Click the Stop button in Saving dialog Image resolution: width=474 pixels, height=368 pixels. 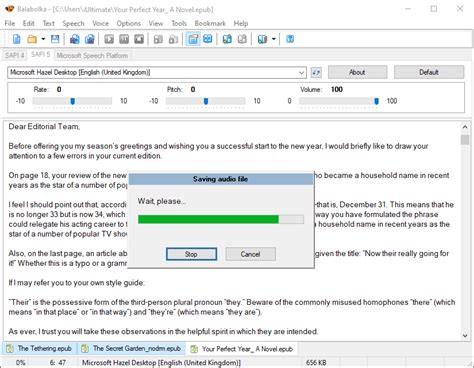pos(191,254)
